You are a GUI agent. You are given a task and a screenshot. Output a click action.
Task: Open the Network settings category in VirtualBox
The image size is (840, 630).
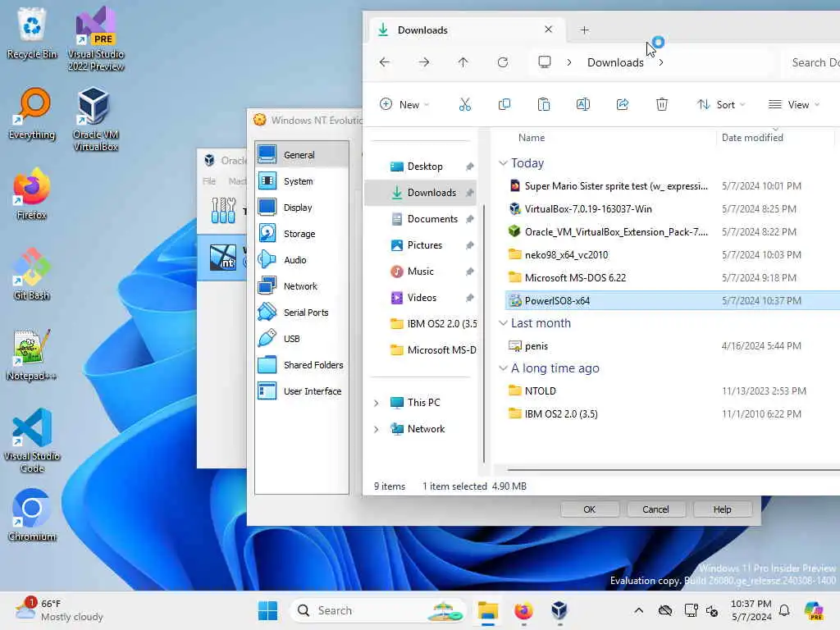coord(302,286)
